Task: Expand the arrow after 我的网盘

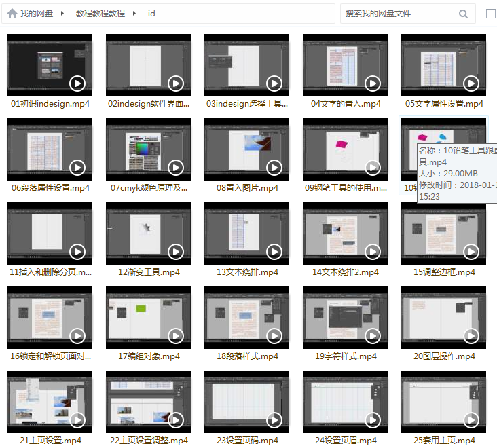Action: tap(63, 14)
